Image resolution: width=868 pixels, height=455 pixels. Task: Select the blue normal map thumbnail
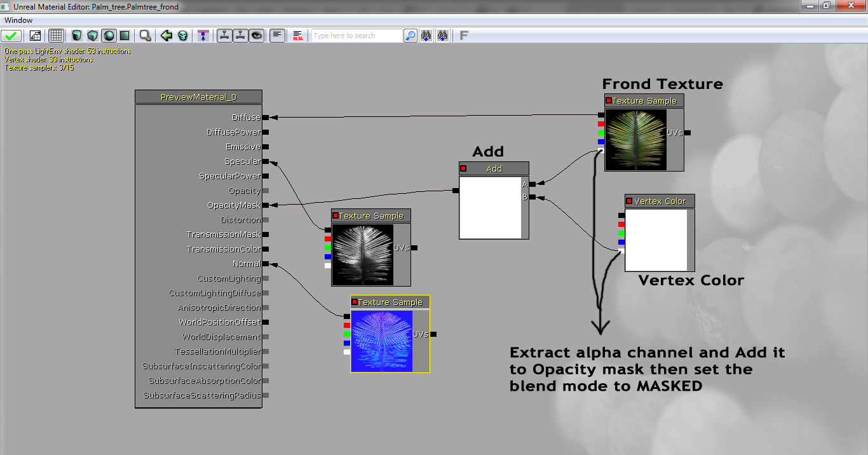point(382,341)
